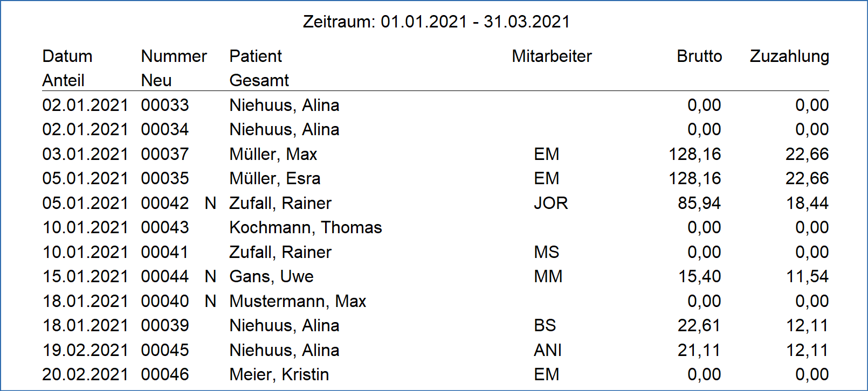Viewport: 868px width, 391px height.
Task: Click the N marker on record 00042
Action: click(x=210, y=203)
